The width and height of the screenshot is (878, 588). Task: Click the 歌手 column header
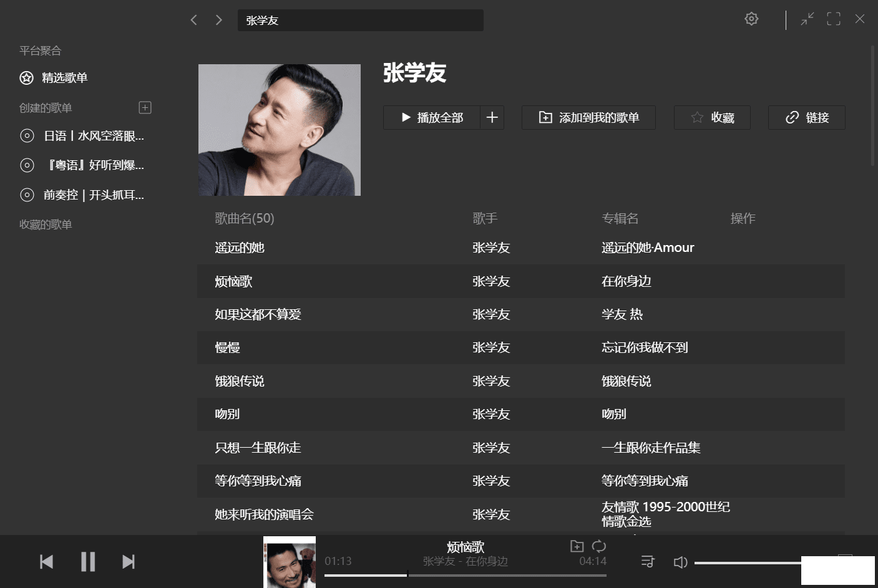485,218
